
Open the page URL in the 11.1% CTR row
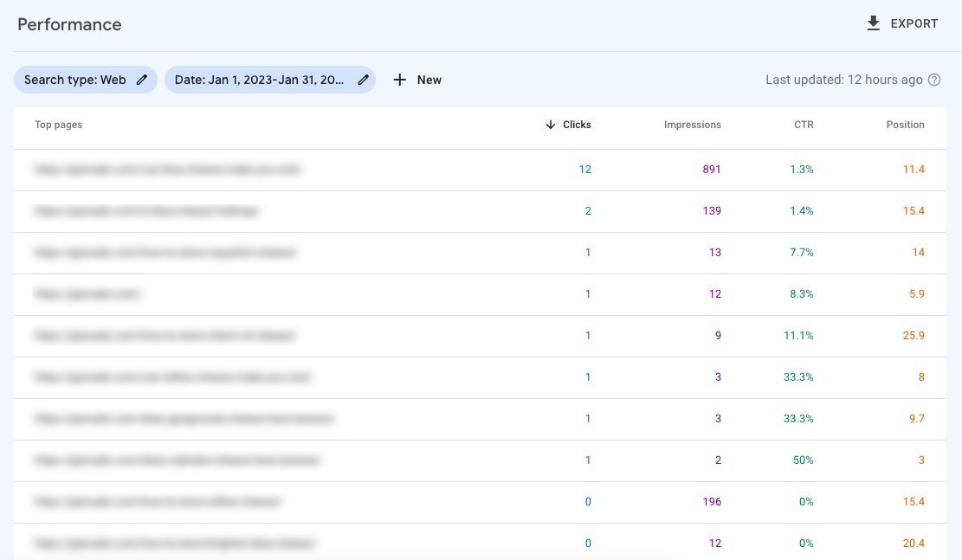[165, 336]
